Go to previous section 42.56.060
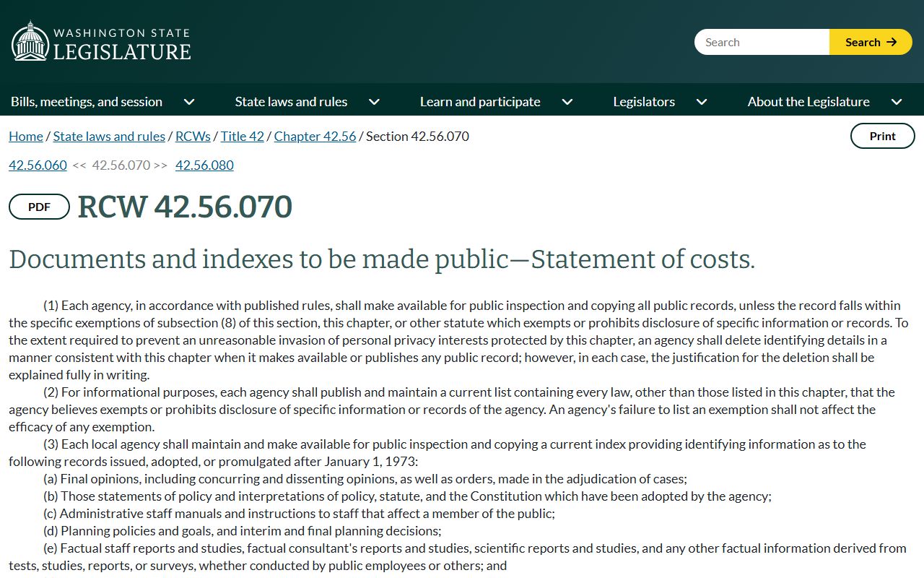924x578 pixels. tap(38, 165)
